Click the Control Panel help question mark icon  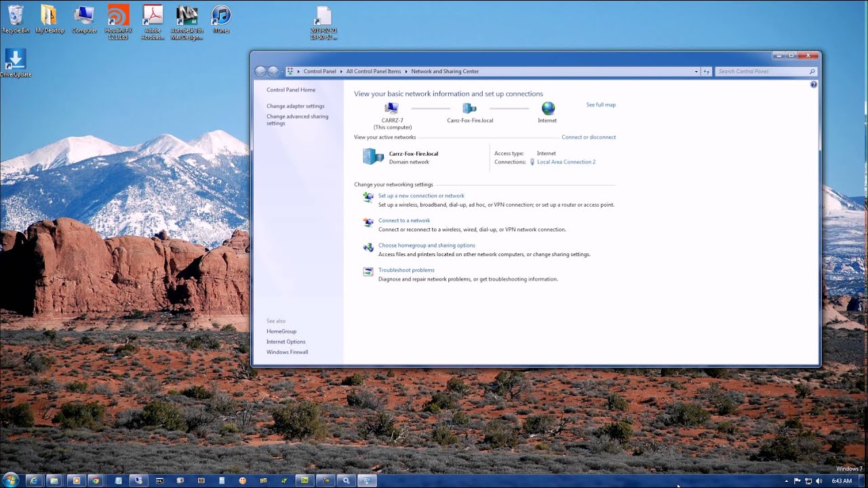tap(814, 85)
